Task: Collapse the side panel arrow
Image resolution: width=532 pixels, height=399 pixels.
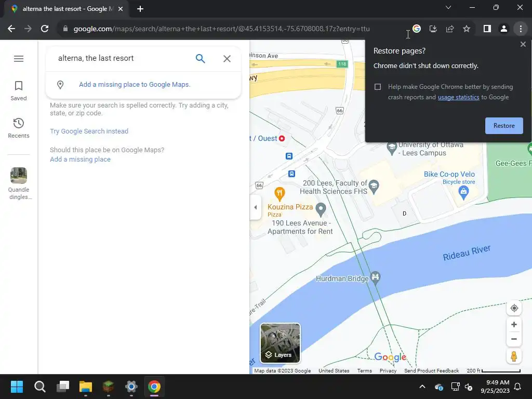Action: click(256, 207)
